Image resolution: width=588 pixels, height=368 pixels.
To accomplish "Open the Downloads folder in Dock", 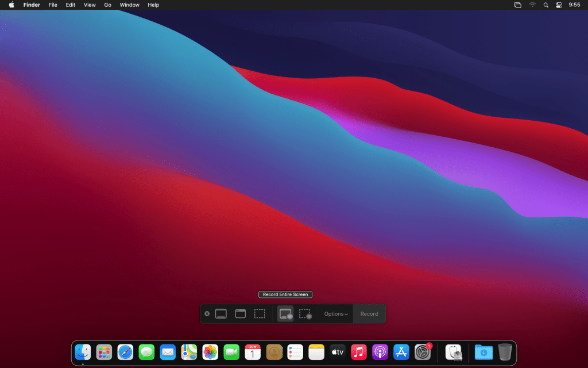I will pyautogui.click(x=483, y=352).
